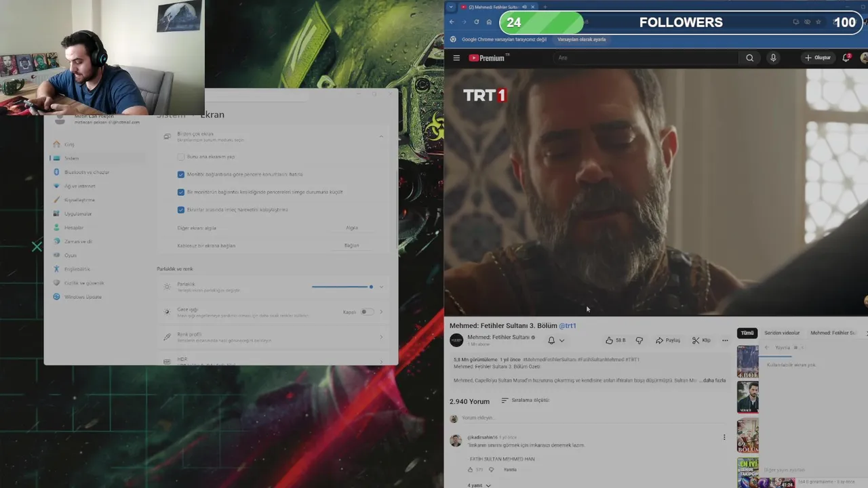
Task: Click 'Varsayılan olarak ayarla' button in Chrome
Action: click(x=581, y=39)
